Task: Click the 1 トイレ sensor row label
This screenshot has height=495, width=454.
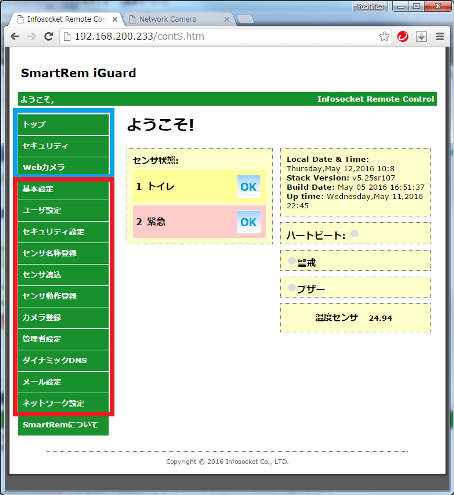Action: coord(155,186)
